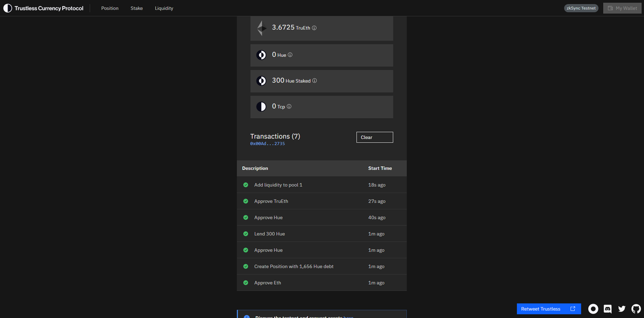Click the green check beside Approve Eth
The image size is (644, 318).
click(x=245, y=283)
